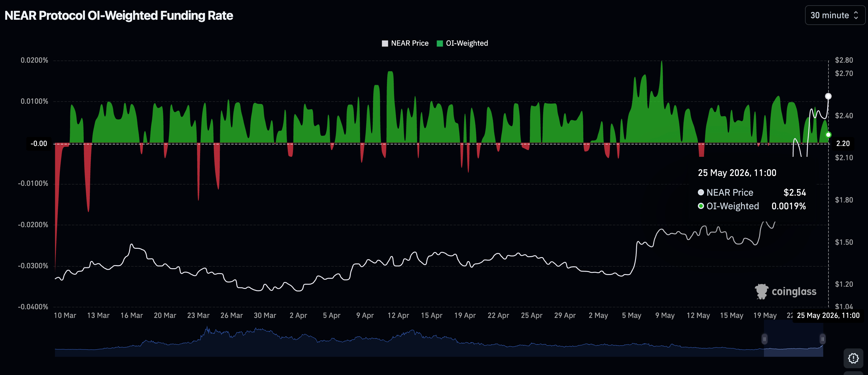Click the $1.80 price axis label
This screenshot has width=868, height=375.
click(844, 200)
